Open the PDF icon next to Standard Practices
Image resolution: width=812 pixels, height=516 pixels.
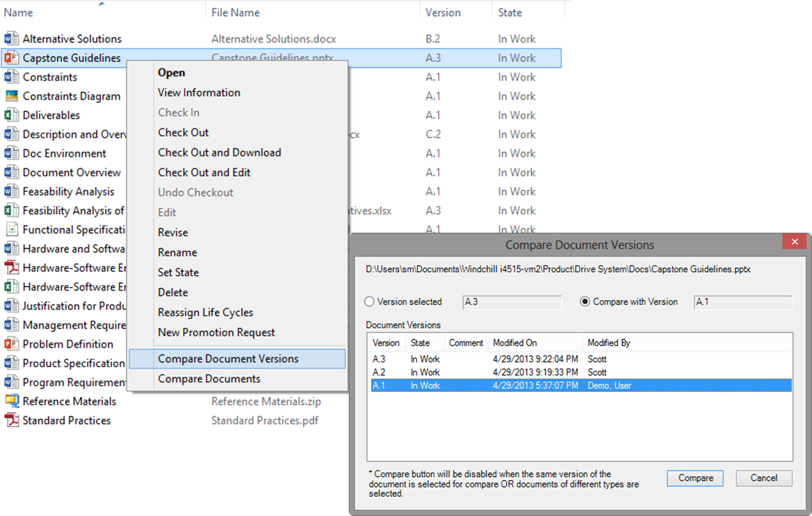tap(12, 420)
